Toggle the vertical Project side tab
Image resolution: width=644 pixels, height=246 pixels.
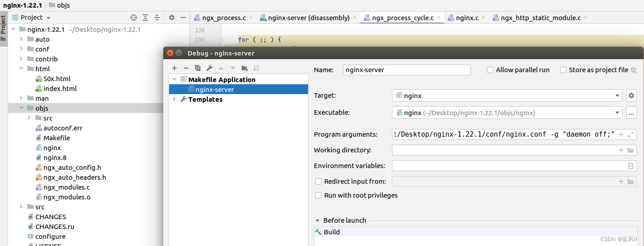pyautogui.click(x=4, y=28)
